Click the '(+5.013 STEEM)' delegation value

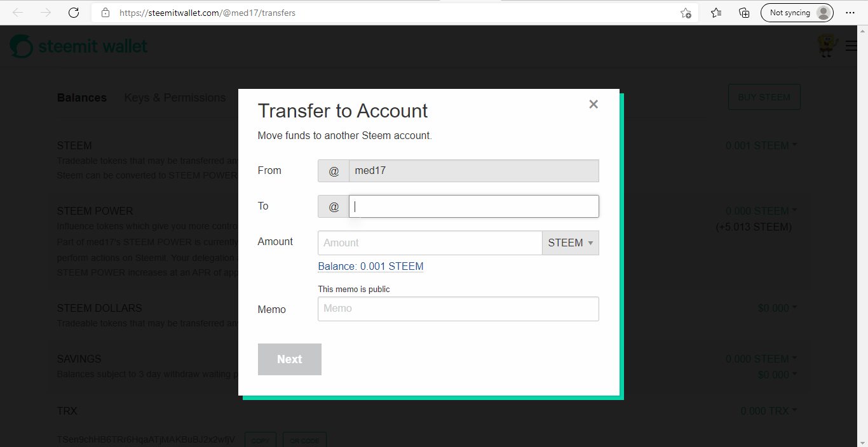[x=754, y=227]
